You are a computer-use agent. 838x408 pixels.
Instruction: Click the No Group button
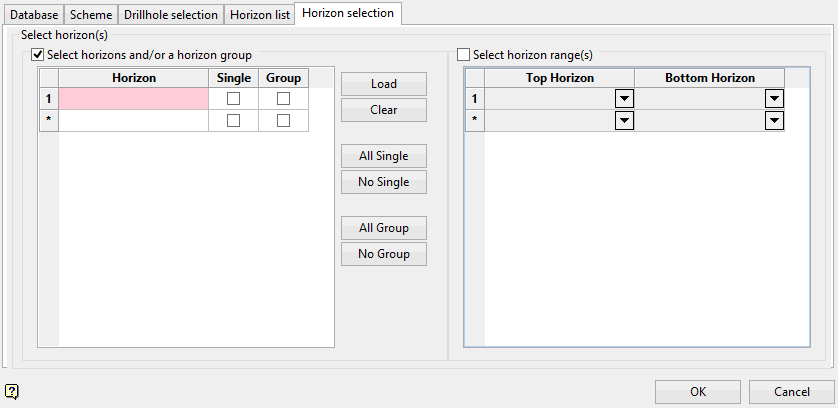pyautogui.click(x=384, y=254)
